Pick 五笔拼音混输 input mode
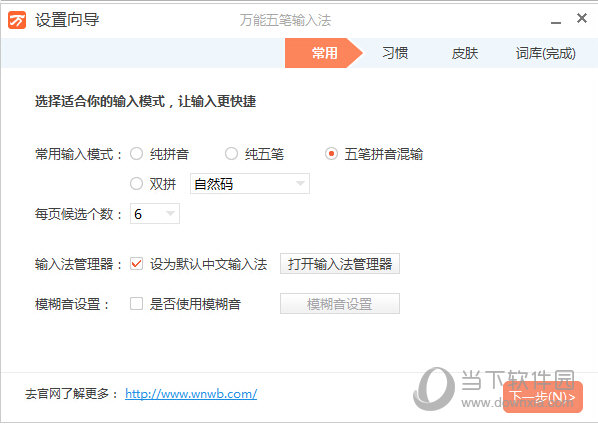The height and width of the screenshot is (432, 598). coord(331,154)
